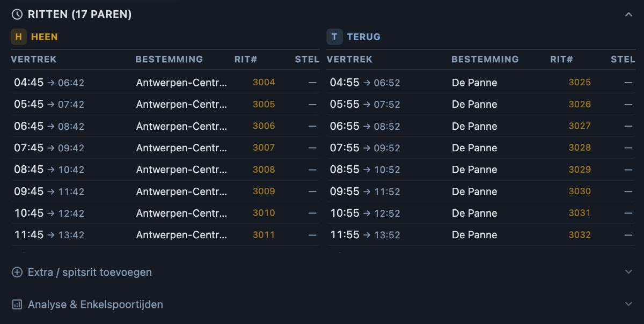Click the chart icon beside Analyse & Enkelspoortijden
The height and width of the screenshot is (324, 644).
17,305
